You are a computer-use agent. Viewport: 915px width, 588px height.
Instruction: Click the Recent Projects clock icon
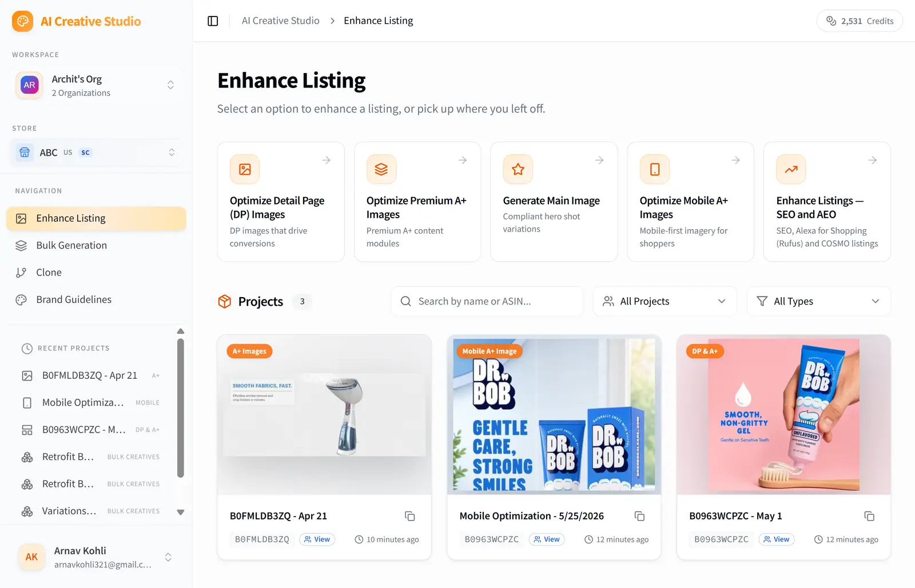(27, 349)
